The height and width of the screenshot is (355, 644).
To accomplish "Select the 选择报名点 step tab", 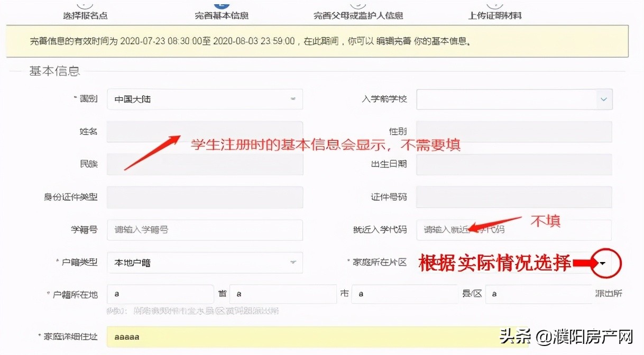I will click(x=85, y=15).
